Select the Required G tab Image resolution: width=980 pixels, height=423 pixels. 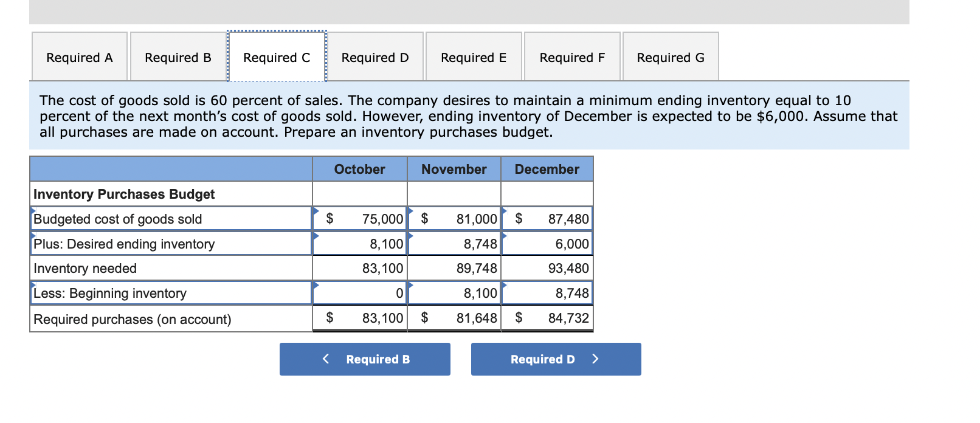click(x=671, y=57)
